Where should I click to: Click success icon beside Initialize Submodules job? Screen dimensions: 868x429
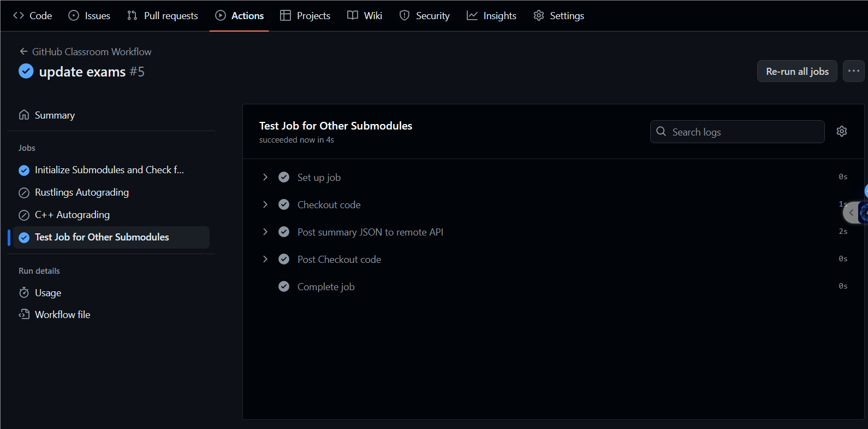point(24,171)
